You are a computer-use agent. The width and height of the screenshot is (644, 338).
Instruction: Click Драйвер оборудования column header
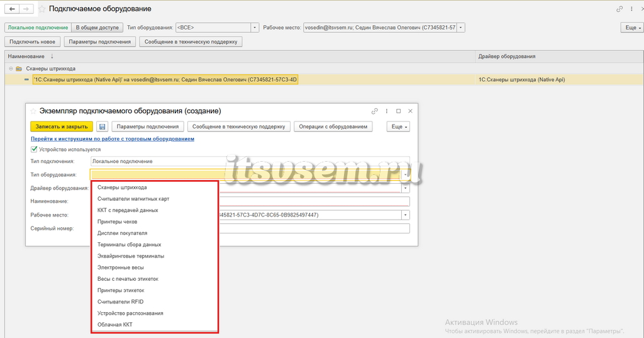click(x=507, y=57)
